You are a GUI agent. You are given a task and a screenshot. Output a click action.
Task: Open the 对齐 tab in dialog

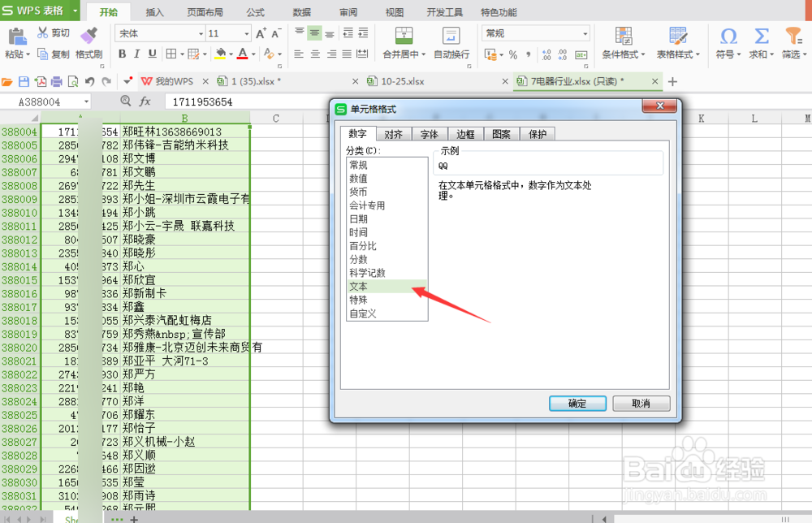394,134
